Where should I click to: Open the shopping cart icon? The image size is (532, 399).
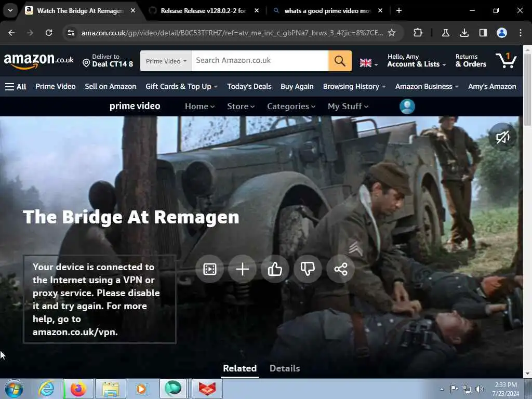506,60
